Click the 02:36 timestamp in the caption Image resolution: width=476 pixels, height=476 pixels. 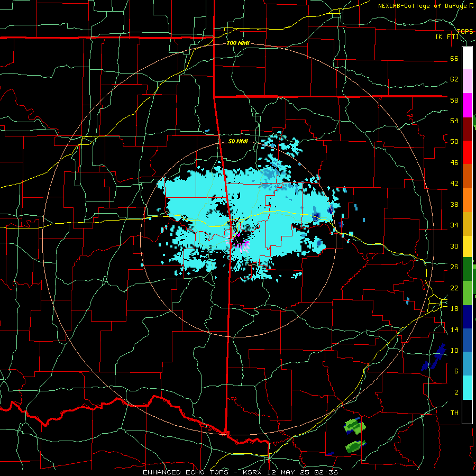pyautogui.click(x=327, y=472)
